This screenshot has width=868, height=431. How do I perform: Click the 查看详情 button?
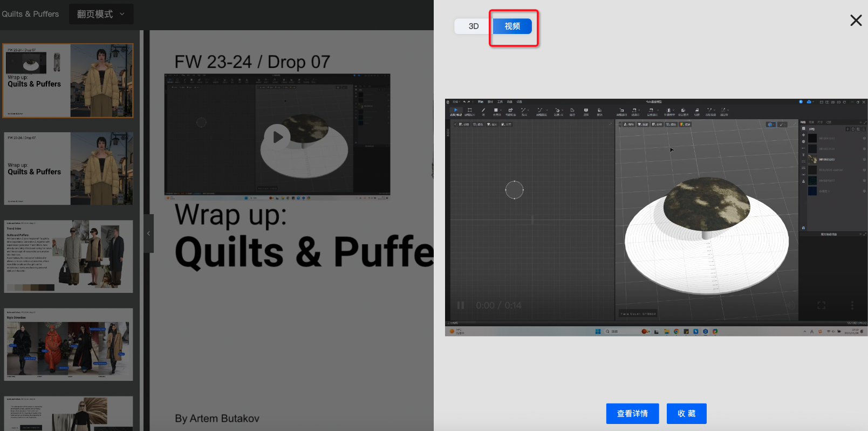point(632,414)
